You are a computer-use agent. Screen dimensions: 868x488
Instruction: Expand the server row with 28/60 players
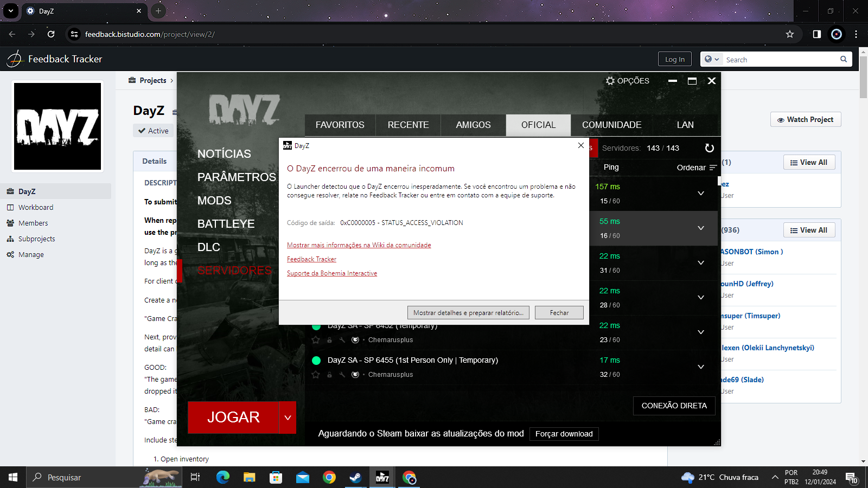(701, 297)
